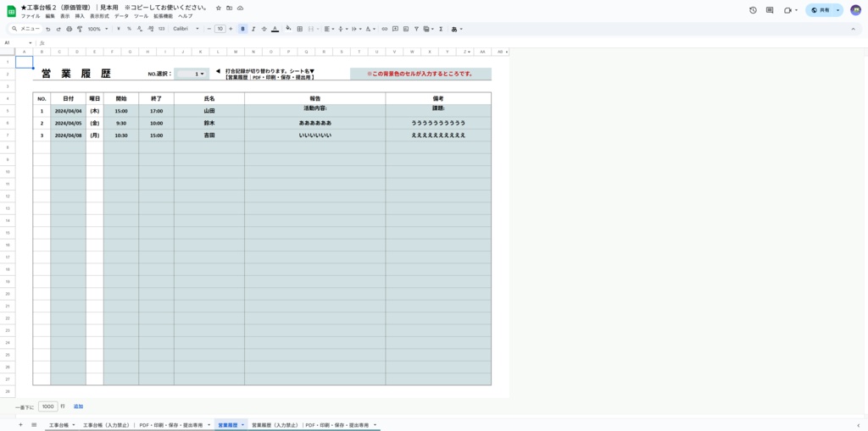Insert a function with sigma icon
The height and width of the screenshot is (431, 868).
click(x=441, y=29)
